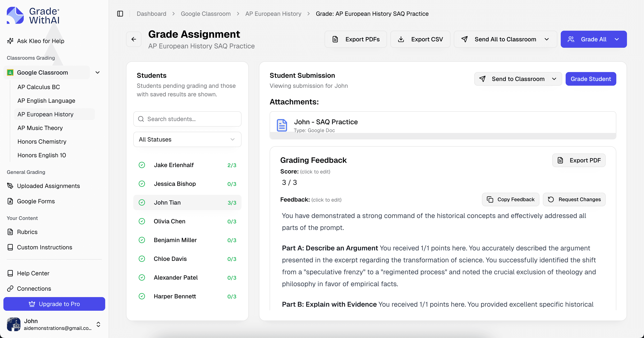Click Upgrade to Pro
The image size is (644, 338).
point(54,304)
